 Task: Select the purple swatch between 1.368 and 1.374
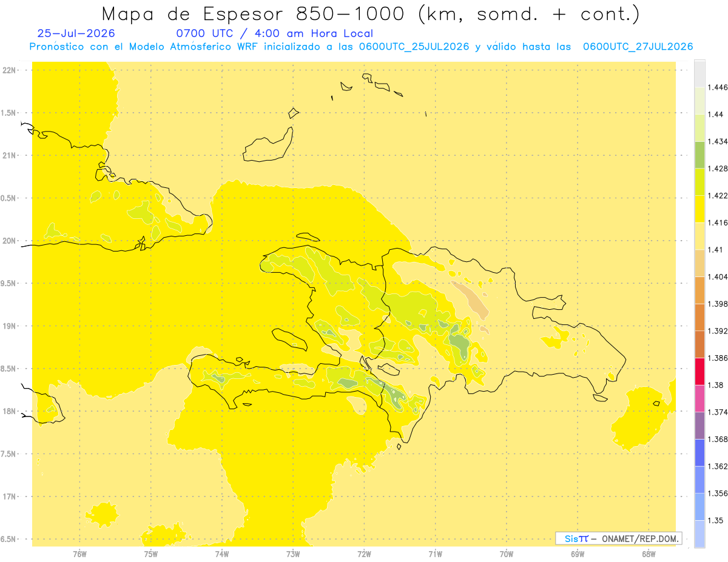click(699, 425)
